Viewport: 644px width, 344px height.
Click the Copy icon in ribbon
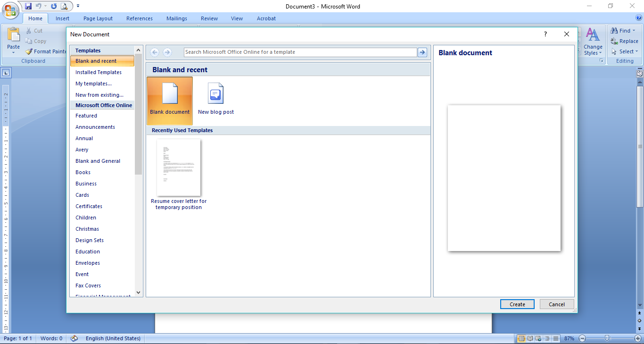coord(28,41)
